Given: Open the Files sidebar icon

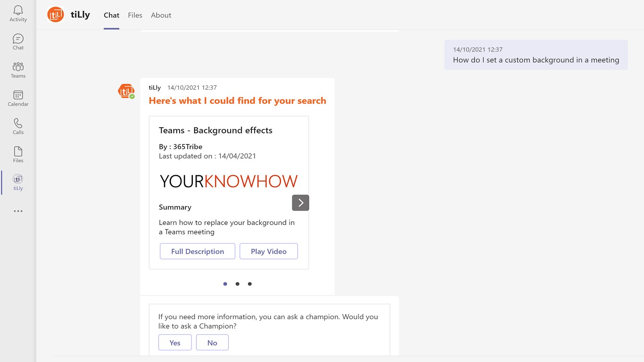Looking at the screenshot, I should tap(18, 155).
